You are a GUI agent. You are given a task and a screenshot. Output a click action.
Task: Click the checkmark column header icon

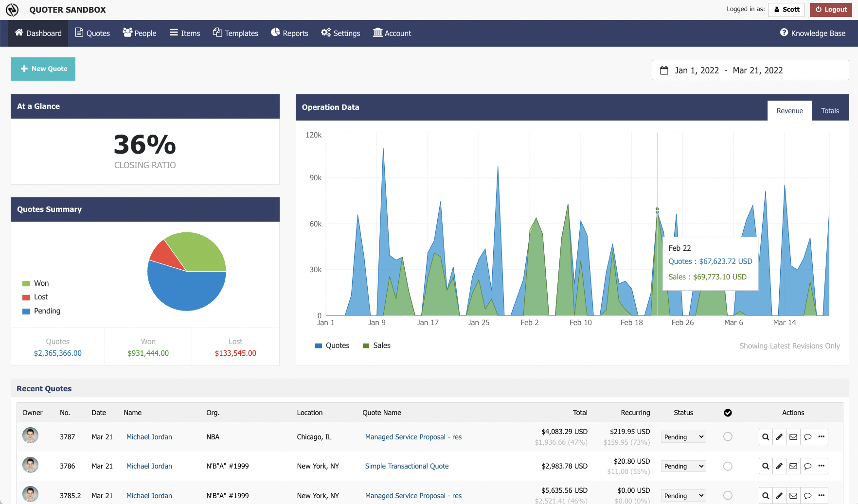[x=728, y=413]
